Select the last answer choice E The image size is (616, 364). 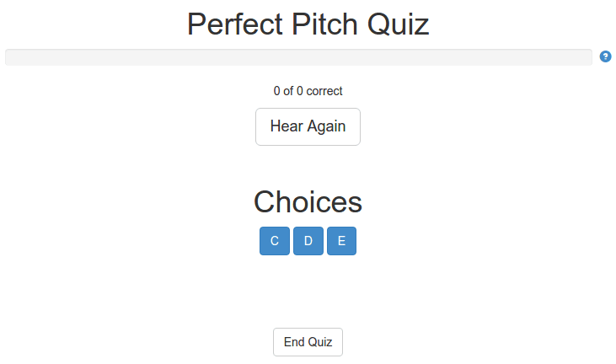[x=342, y=241]
